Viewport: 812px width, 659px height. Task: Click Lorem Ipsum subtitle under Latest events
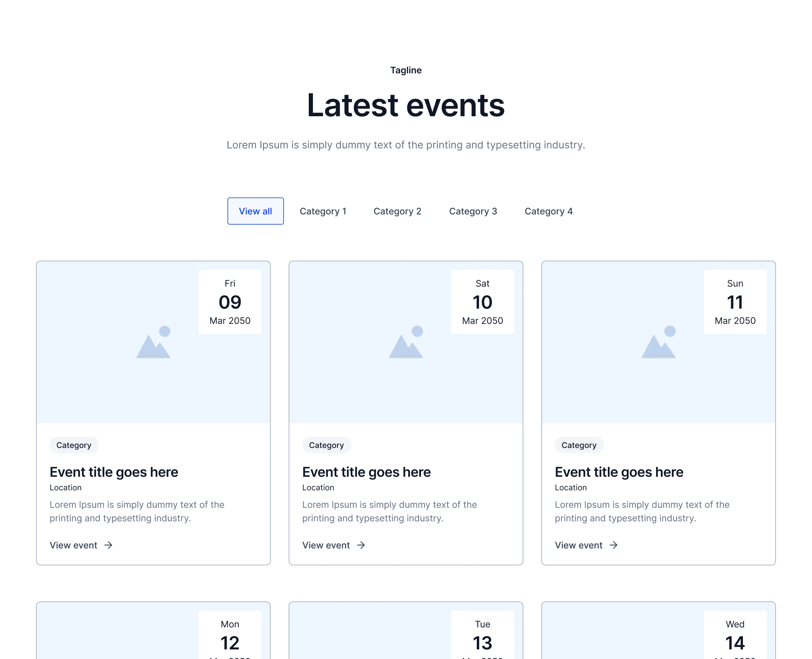tap(406, 145)
